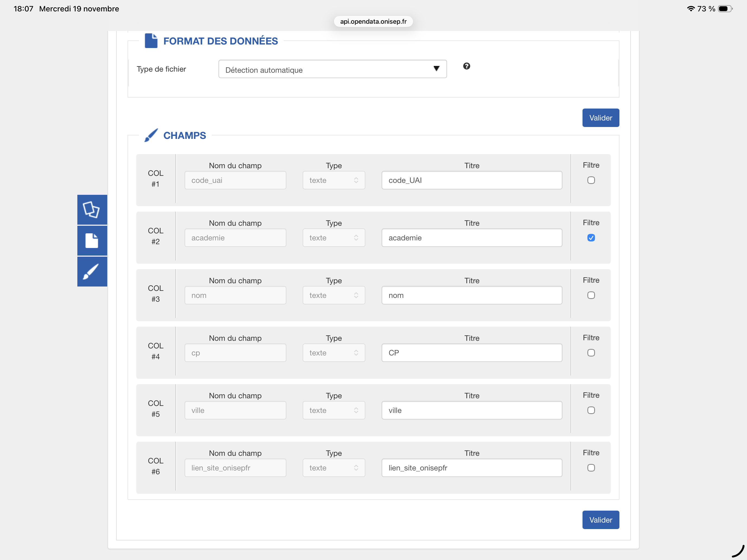Click the help question mark icon
The width and height of the screenshot is (747, 560).
(466, 66)
